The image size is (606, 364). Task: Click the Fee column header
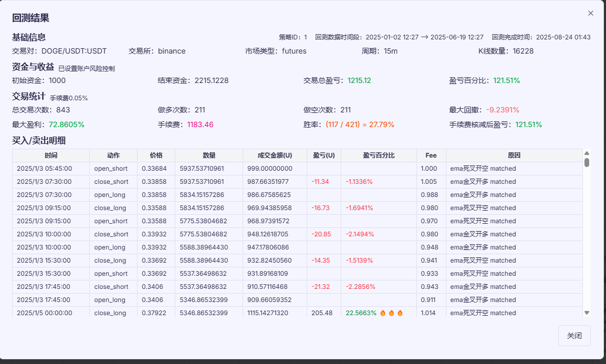click(431, 155)
